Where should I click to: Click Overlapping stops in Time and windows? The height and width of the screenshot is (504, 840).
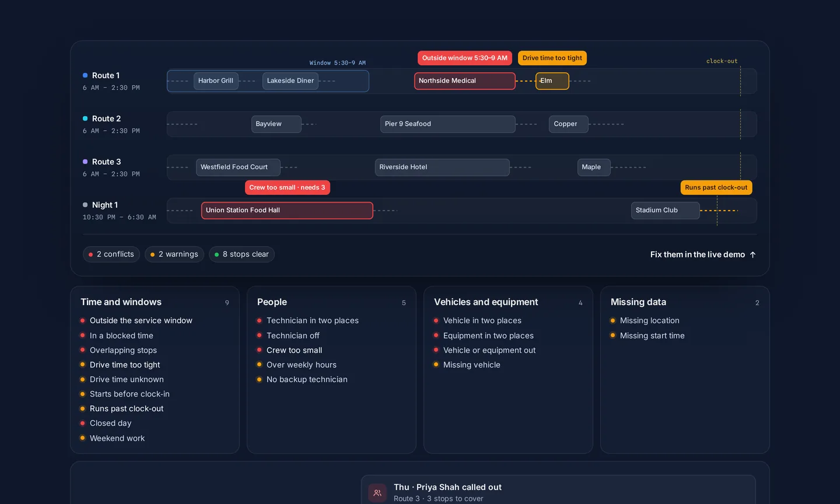coord(123,351)
